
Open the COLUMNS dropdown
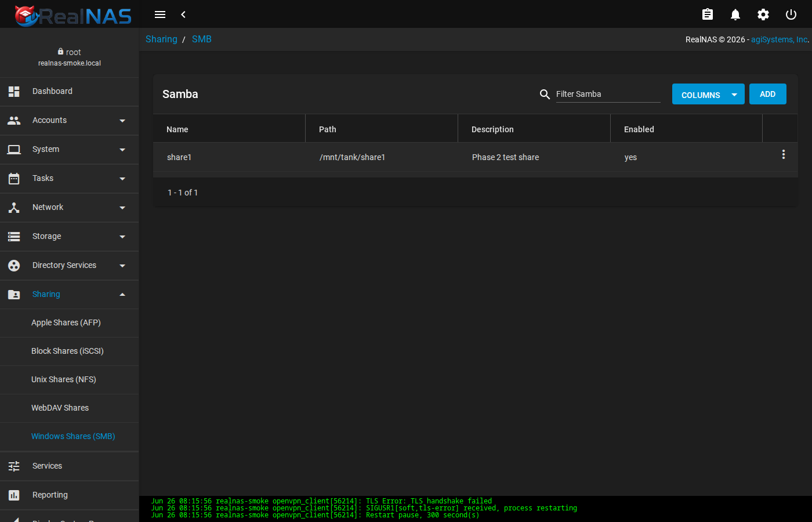[708, 94]
